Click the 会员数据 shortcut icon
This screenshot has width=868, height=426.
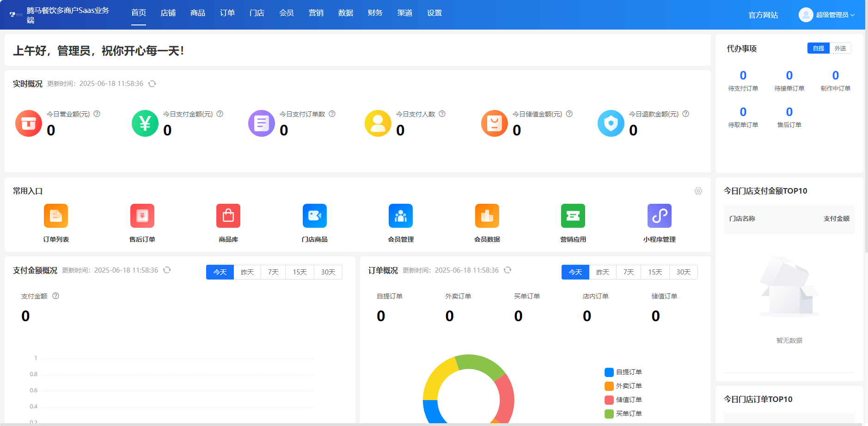tap(487, 216)
